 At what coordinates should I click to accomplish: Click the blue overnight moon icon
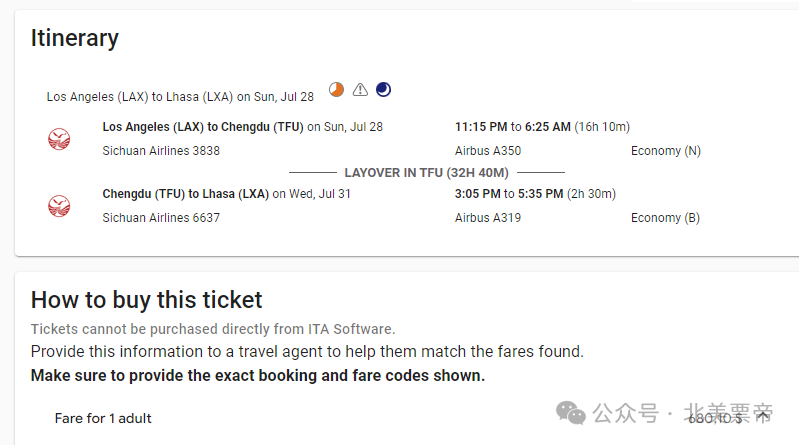[x=383, y=90]
